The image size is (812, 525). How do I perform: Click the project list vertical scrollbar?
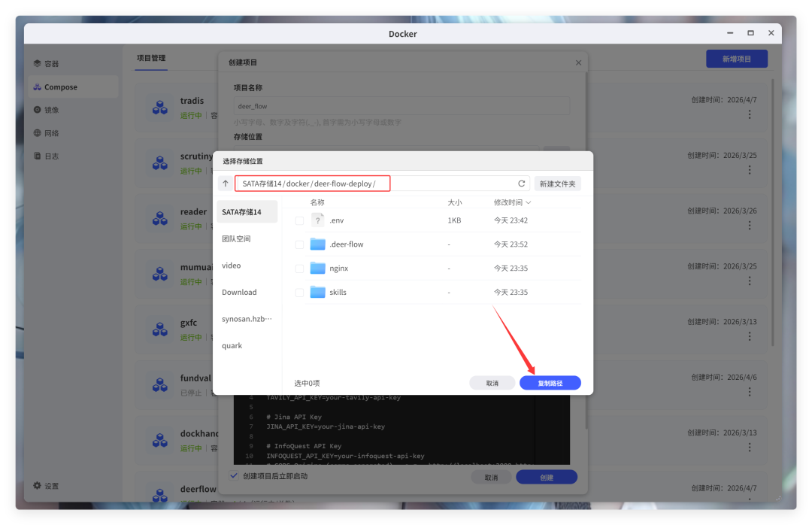click(772, 213)
